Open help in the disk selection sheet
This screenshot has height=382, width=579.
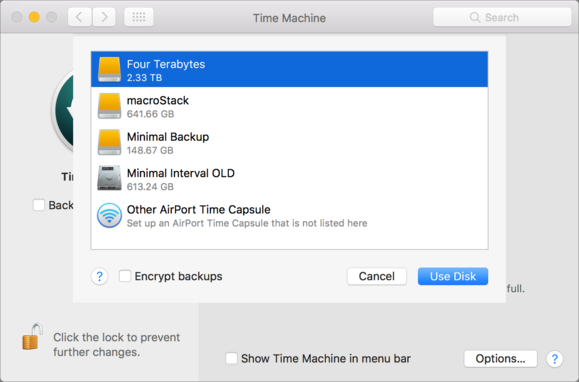99,276
